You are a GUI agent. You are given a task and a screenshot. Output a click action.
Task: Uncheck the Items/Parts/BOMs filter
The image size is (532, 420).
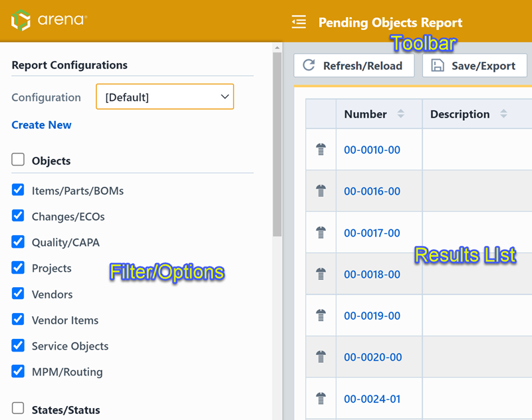[18, 190]
